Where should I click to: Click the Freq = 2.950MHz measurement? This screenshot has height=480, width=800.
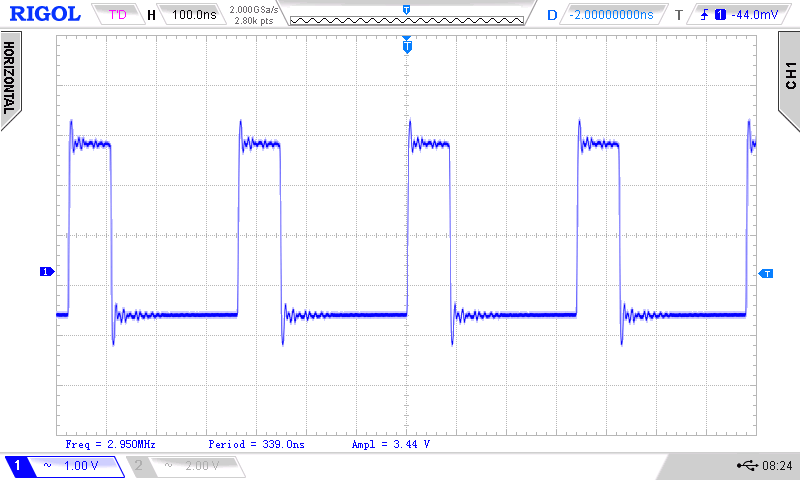point(110,444)
